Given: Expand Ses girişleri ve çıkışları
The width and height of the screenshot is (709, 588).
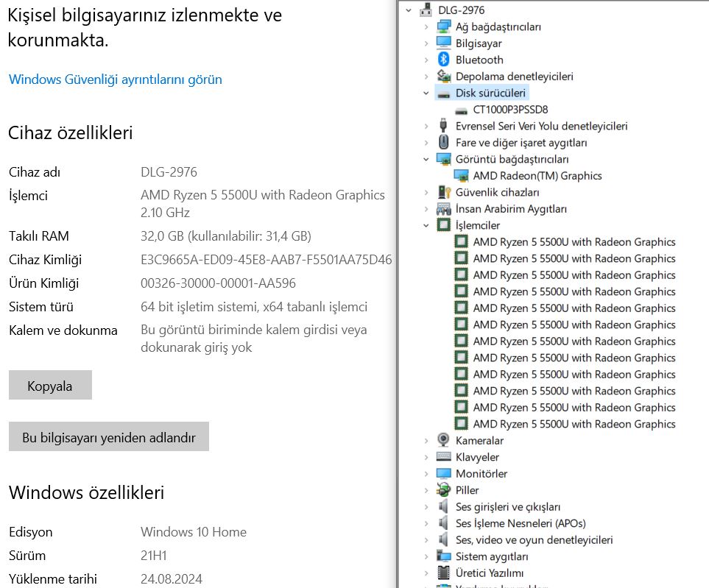Looking at the screenshot, I should click(x=426, y=506).
